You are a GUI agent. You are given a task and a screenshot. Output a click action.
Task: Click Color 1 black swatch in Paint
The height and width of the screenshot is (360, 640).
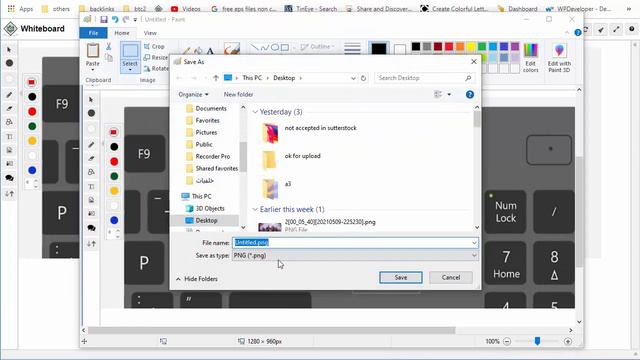[378, 49]
